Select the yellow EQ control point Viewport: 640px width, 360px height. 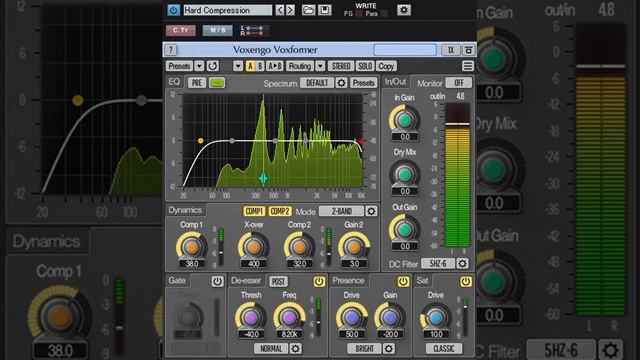200,141
